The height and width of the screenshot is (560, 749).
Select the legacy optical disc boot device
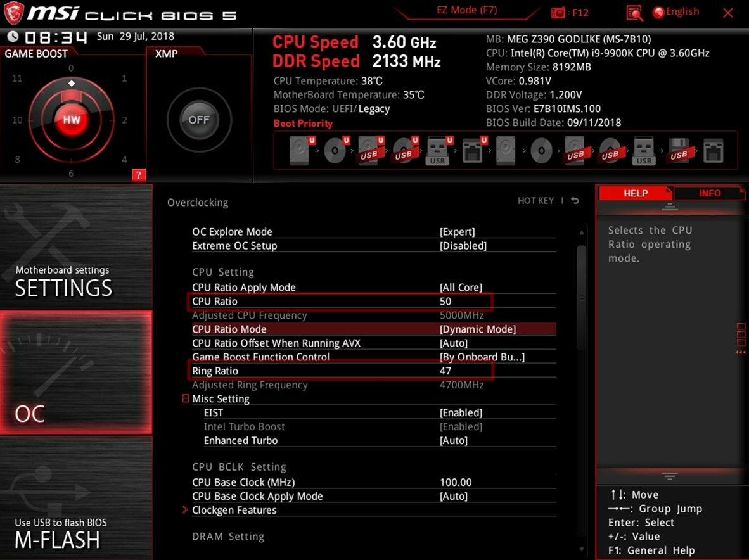tap(541, 150)
